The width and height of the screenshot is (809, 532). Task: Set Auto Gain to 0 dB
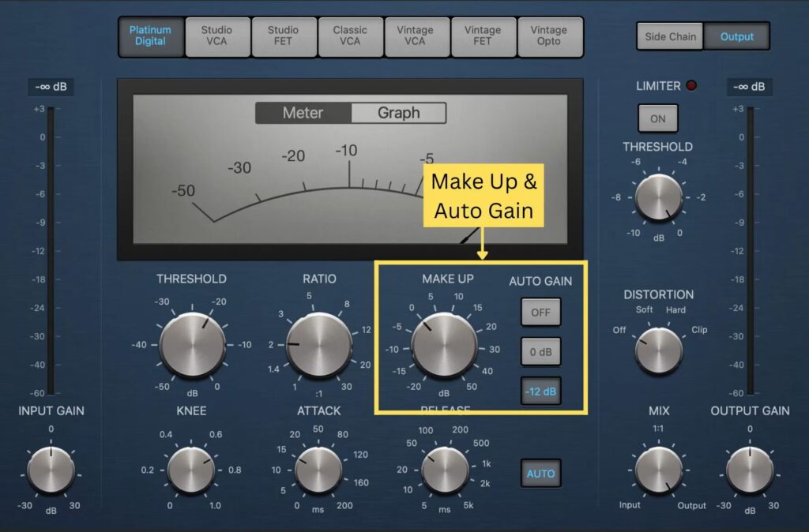pos(540,352)
